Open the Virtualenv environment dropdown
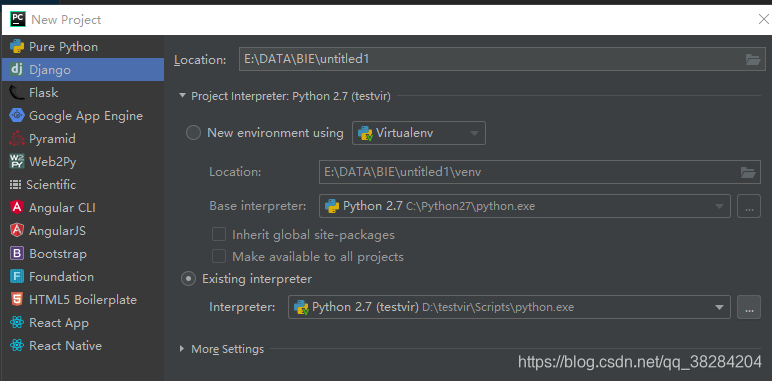The width and height of the screenshot is (772, 381). (x=419, y=133)
